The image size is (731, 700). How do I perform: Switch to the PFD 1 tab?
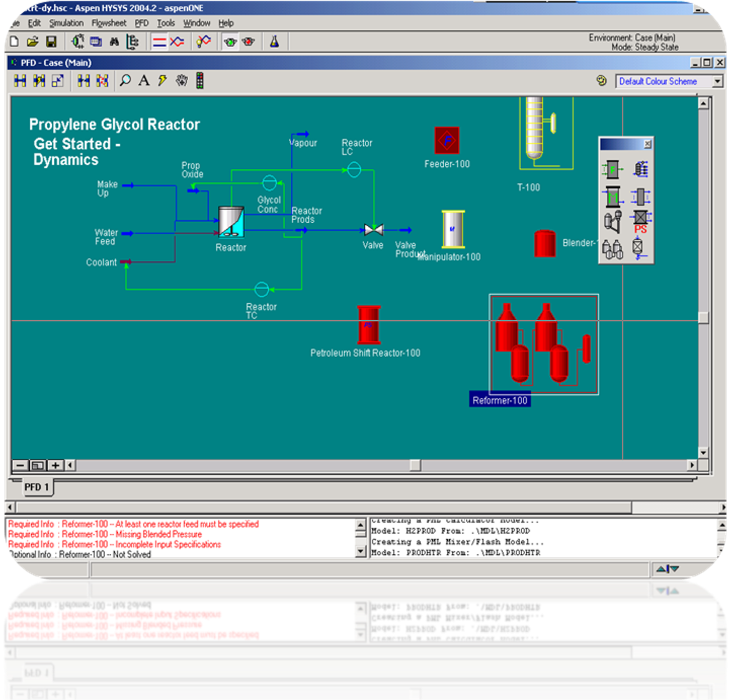point(37,487)
